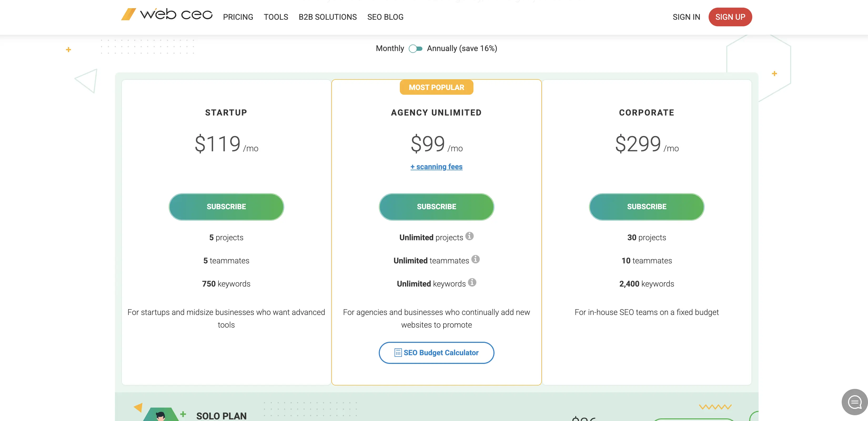Subscribe to the Corporate plan

pyautogui.click(x=647, y=207)
